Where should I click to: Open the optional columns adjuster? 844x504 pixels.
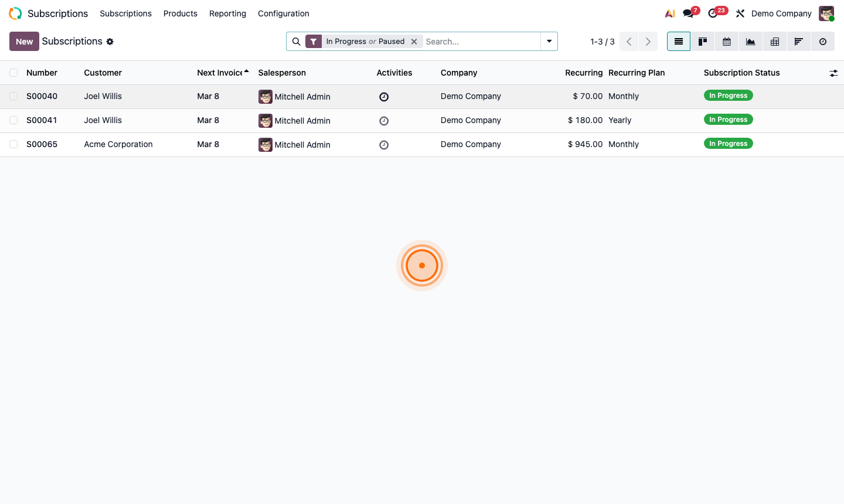coord(833,73)
